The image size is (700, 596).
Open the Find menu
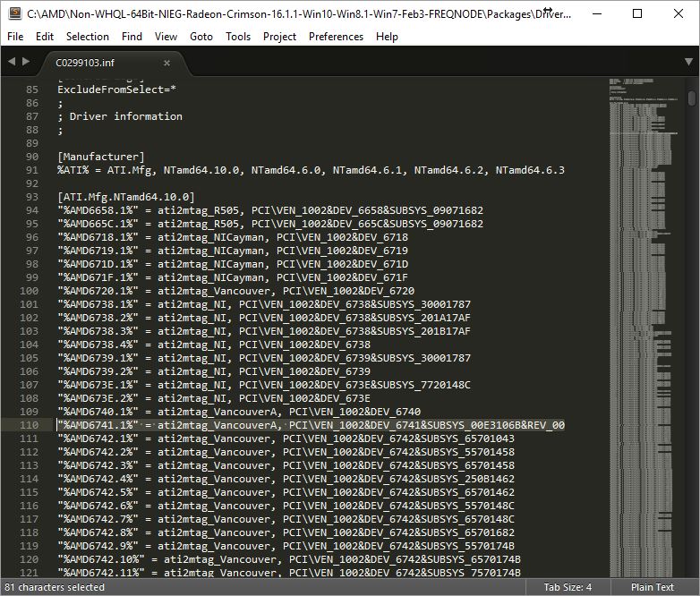click(x=132, y=37)
